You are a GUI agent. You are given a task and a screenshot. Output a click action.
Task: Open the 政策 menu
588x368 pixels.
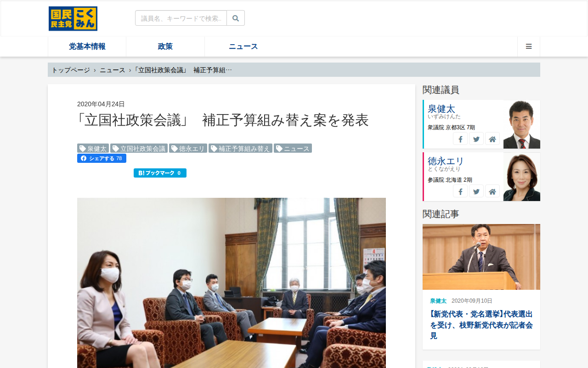165,46
